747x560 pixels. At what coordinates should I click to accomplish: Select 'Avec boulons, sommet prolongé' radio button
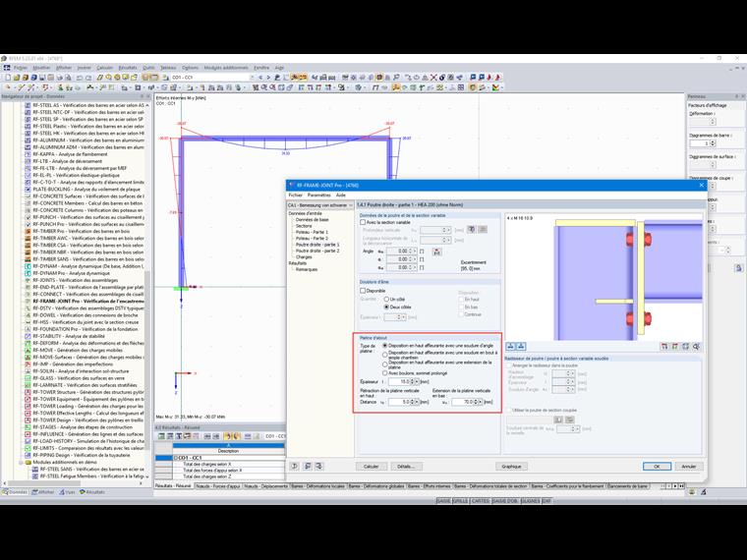click(x=385, y=373)
